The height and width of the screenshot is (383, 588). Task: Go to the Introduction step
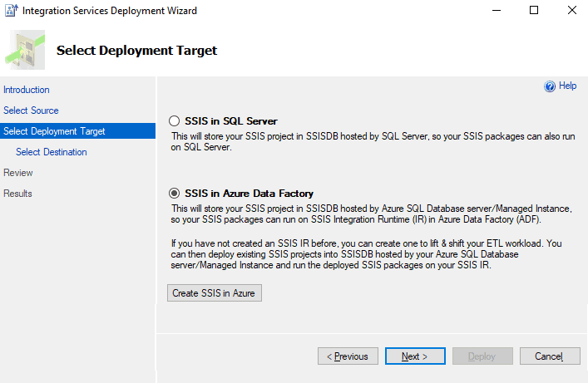tap(27, 90)
